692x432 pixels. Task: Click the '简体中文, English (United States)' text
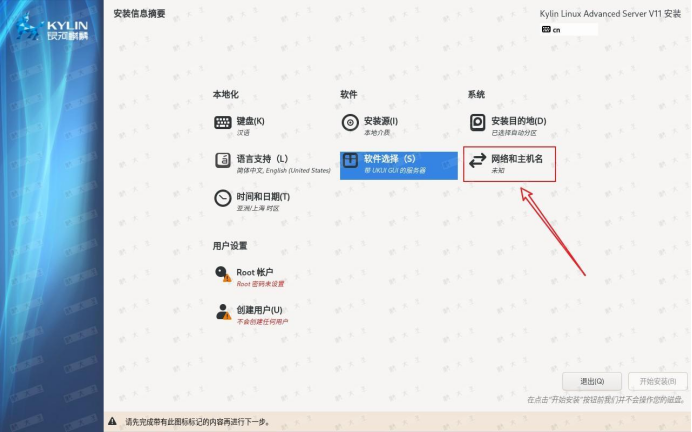point(283,170)
